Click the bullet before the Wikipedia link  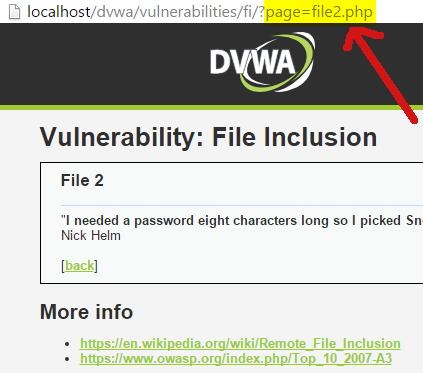point(68,344)
